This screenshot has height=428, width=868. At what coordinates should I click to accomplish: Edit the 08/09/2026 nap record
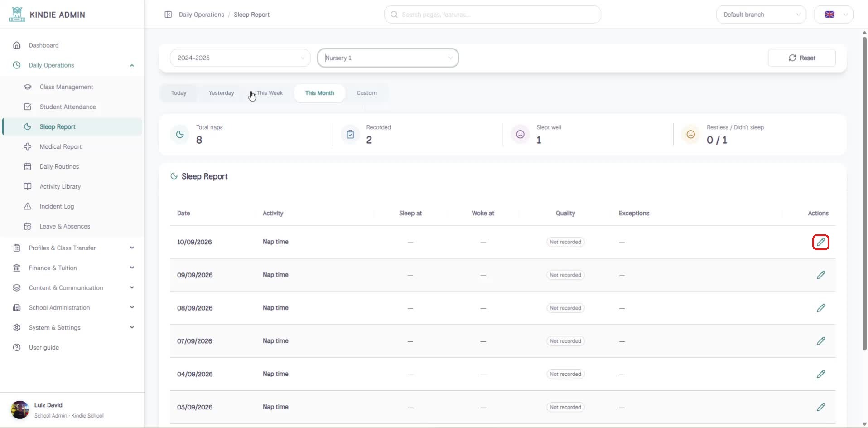[x=821, y=308]
